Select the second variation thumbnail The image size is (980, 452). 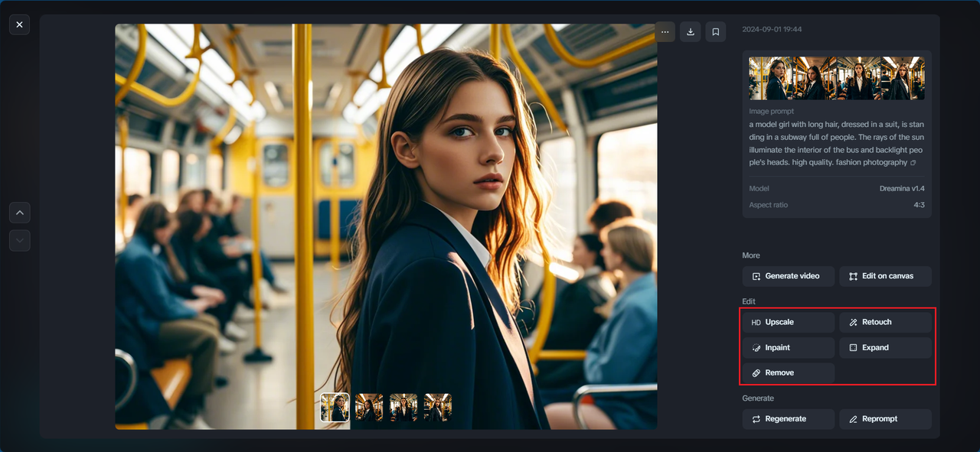click(369, 408)
